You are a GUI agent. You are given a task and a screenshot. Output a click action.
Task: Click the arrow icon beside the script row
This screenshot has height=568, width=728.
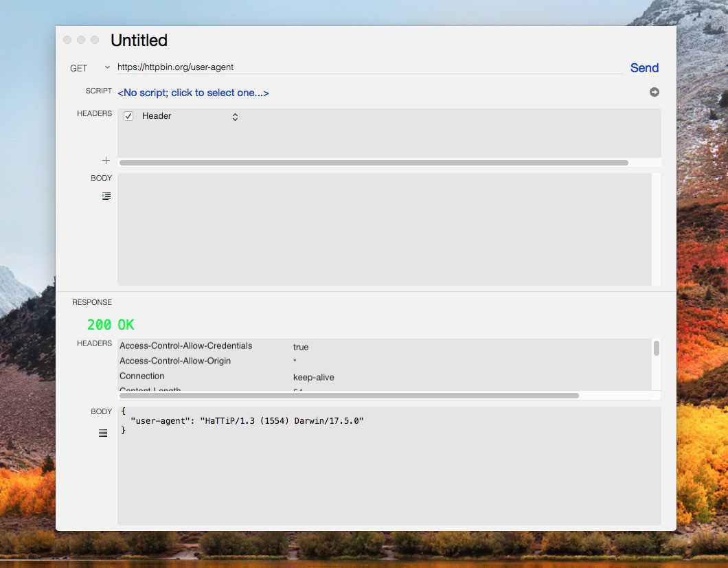654,92
